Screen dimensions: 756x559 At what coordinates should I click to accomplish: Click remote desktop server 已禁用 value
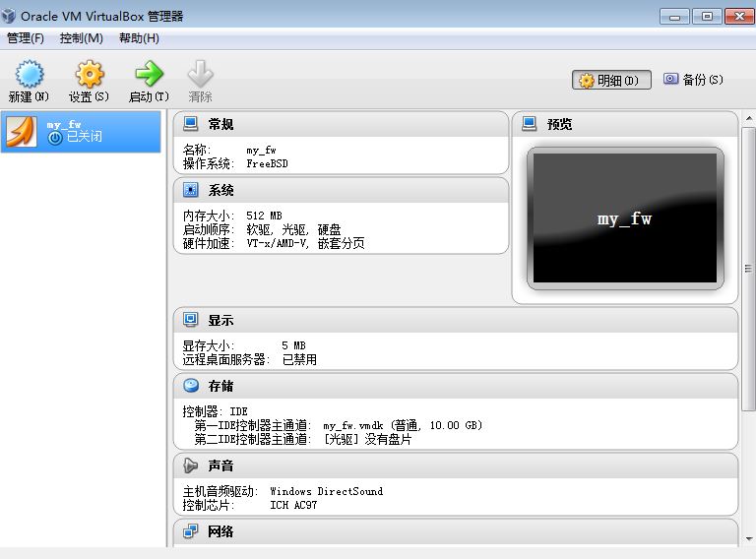(299, 359)
